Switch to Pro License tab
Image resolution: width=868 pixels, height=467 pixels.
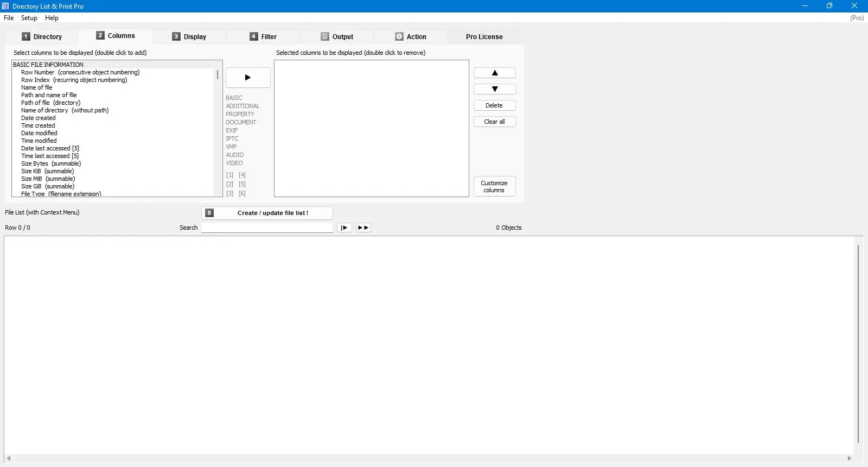(x=484, y=36)
